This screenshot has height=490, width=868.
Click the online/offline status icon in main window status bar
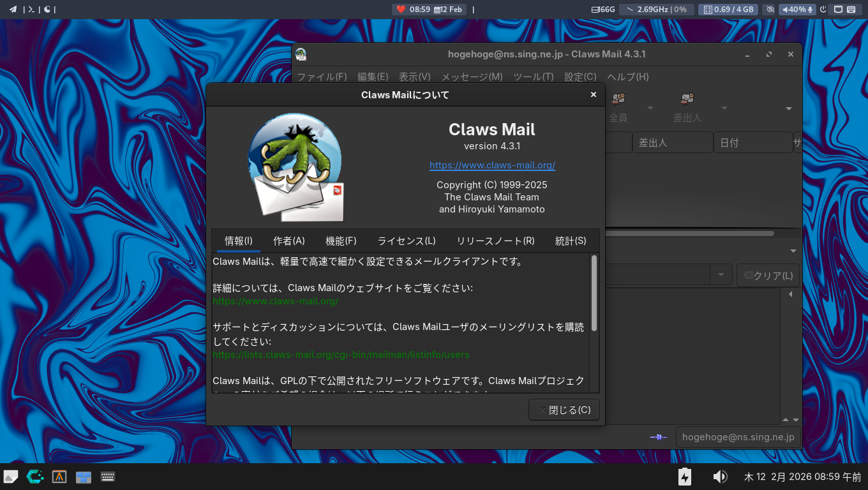(x=659, y=437)
